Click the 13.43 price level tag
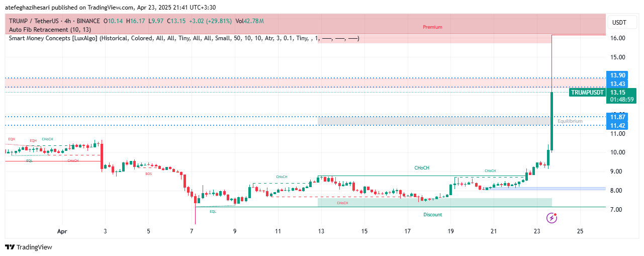The height and width of the screenshot is (256, 644). [x=617, y=83]
